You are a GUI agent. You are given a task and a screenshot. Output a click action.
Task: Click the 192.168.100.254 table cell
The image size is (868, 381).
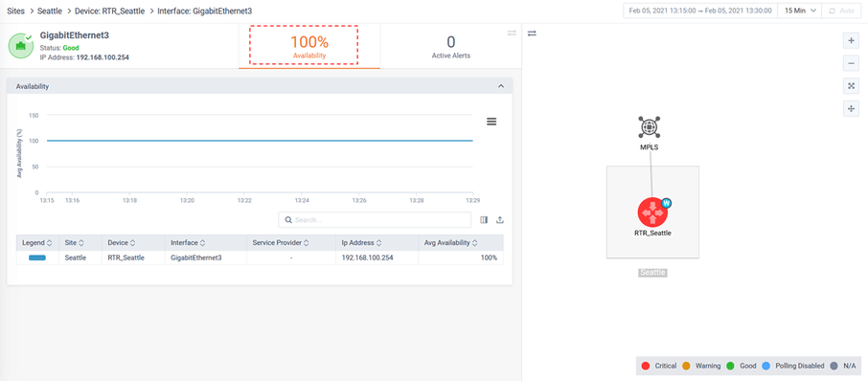377,258
